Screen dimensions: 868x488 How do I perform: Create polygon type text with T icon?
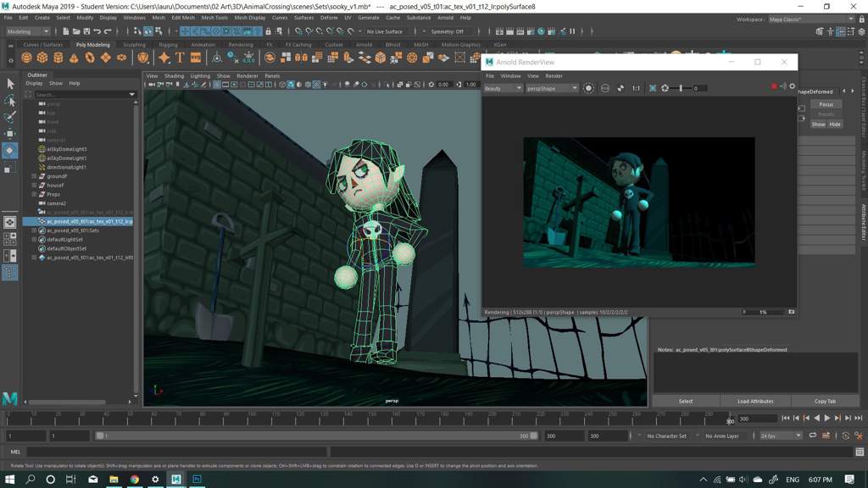click(180, 58)
